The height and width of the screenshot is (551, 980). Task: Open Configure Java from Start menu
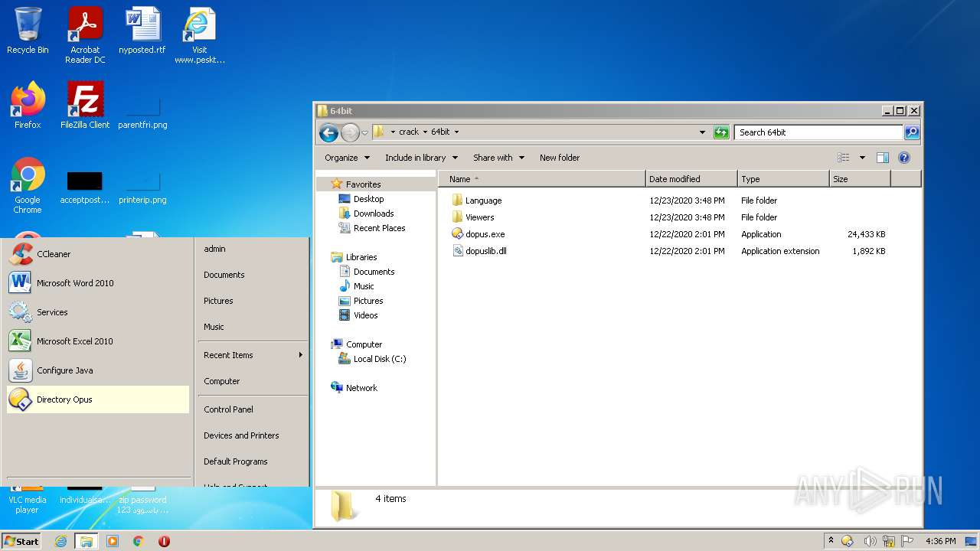(x=98, y=370)
